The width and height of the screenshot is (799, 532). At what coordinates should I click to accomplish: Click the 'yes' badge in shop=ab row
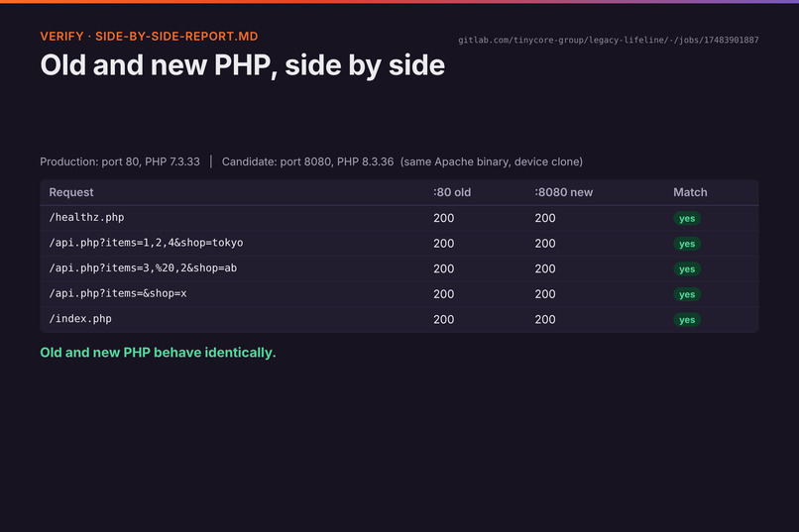tap(687, 269)
